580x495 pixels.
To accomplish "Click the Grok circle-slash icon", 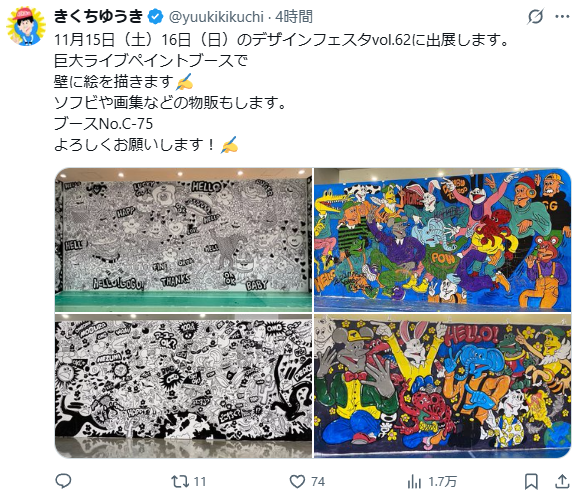I will click(x=535, y=17).
